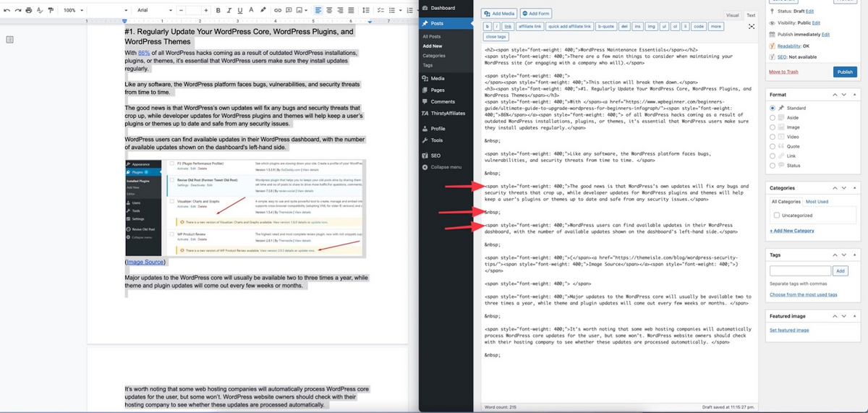The height and width of the screenshot is (413, 868).
Task: Click the blue Publish button
Action: coord(844,72)
